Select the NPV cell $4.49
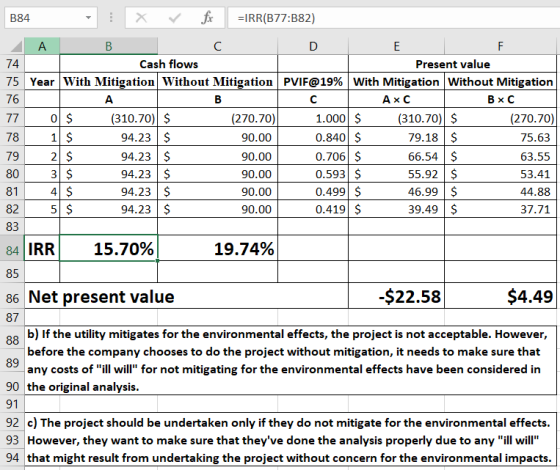Image resolution: width=560 pixels, height=470 pixels. click(x=500, y=296)
